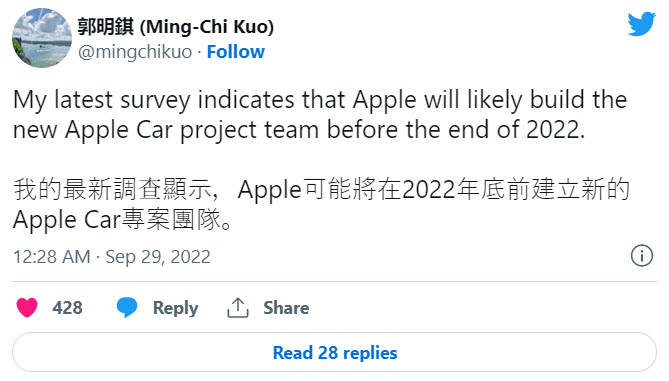The width and height of the screenshot is (669, 381).
Task: Click the 428 likes count
Action: click(x=67, y=308)
